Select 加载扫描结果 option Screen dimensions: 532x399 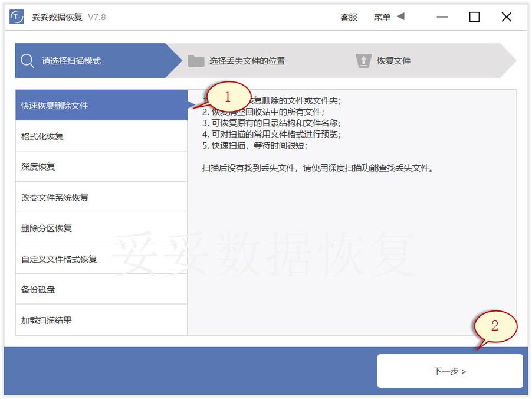tap(101, 320)
